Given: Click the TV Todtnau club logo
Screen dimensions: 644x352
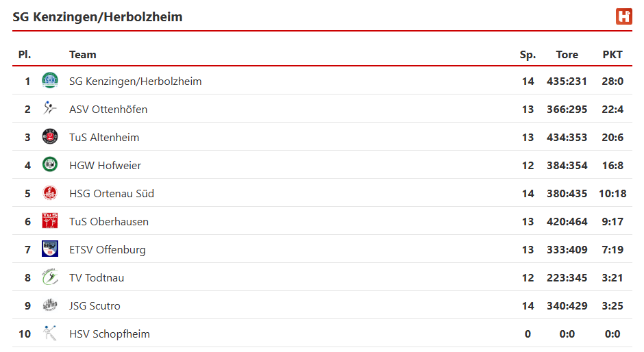Looking at the screenshot, I should (x=50, y=277).
